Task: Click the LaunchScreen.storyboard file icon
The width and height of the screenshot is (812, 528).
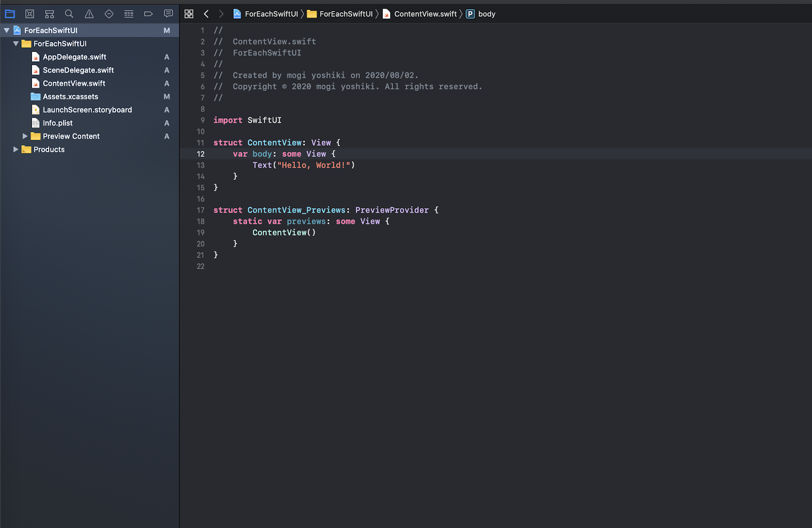Action: coord(36,110)
